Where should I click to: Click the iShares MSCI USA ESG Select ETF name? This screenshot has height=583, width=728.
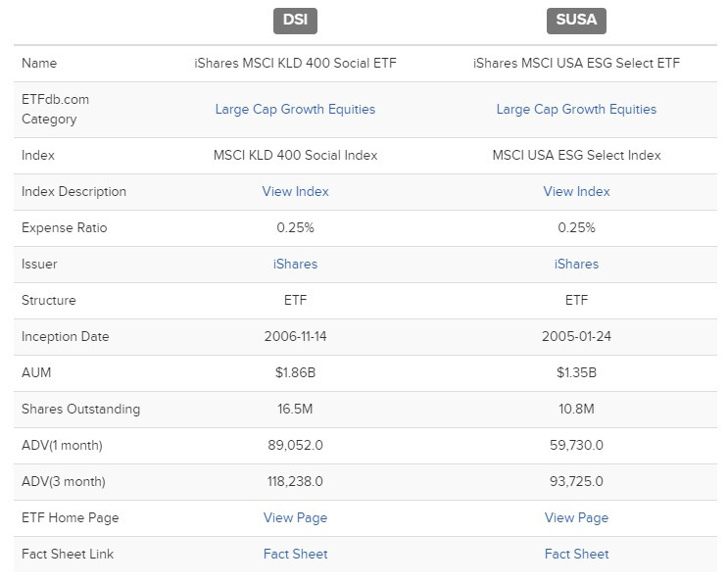click(x=576, y=63)
